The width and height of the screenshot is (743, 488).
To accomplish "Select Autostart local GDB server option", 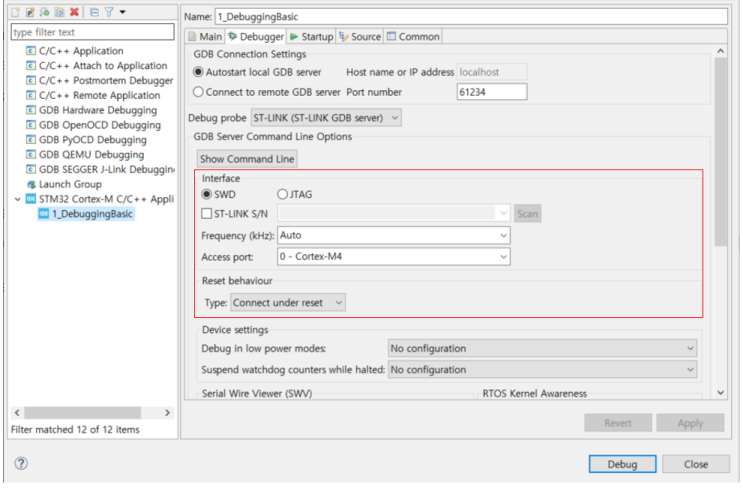I will click(257, 72).
